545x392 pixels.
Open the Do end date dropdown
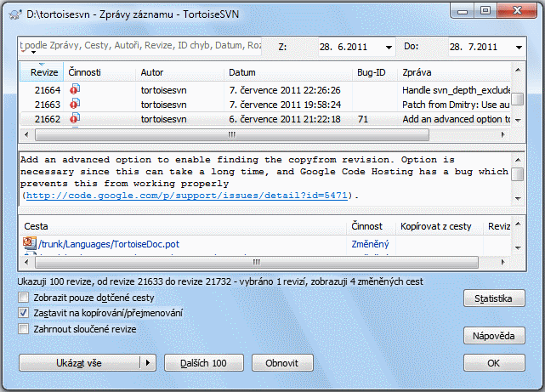pyautogui.click(x=519, y=48)
